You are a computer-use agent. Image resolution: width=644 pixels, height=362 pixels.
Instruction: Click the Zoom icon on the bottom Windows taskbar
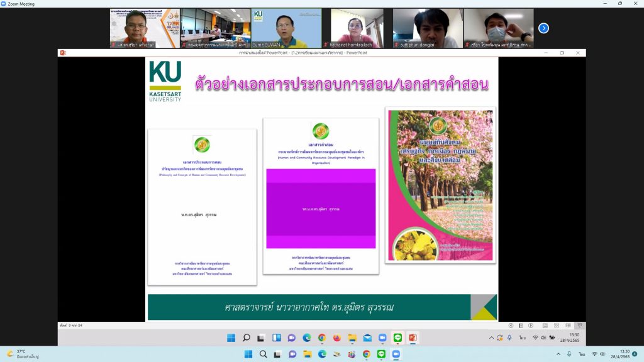(x=396, y=354)
